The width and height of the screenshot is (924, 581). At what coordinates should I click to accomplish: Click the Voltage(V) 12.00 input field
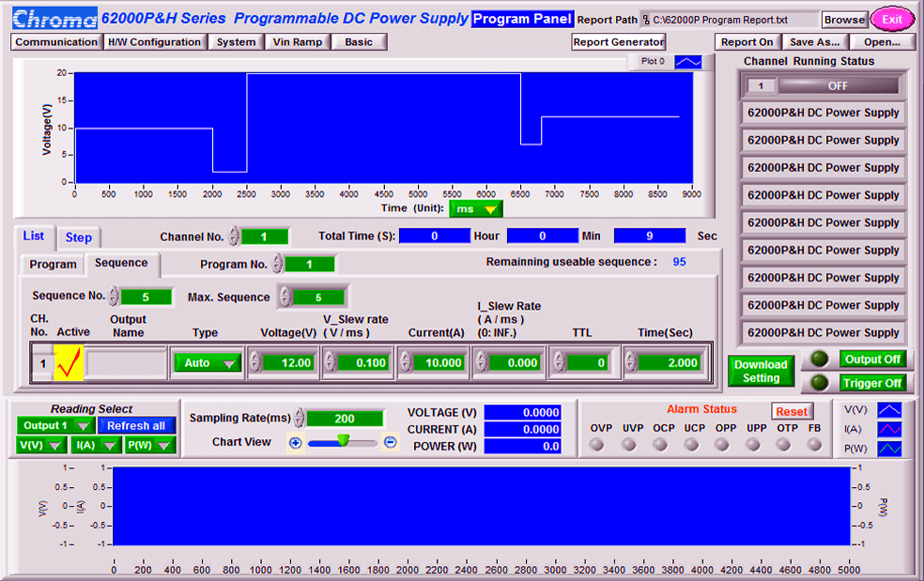coord(288,363)
